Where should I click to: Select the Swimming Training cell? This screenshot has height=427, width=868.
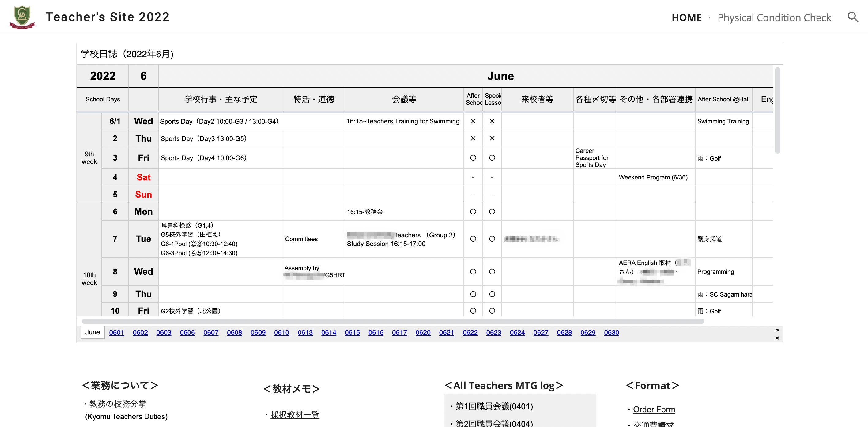[723, 121]
